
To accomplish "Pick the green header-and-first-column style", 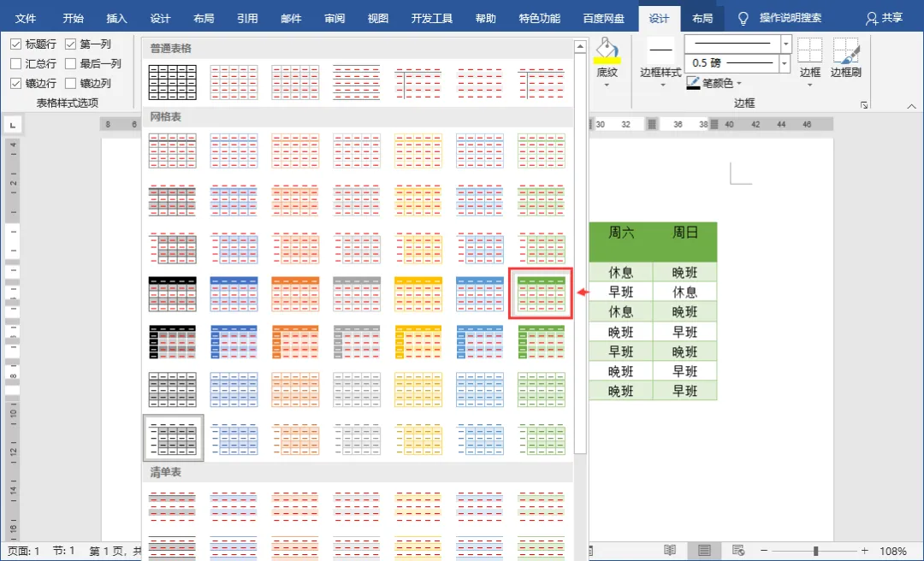I will [x=541, y=342].
